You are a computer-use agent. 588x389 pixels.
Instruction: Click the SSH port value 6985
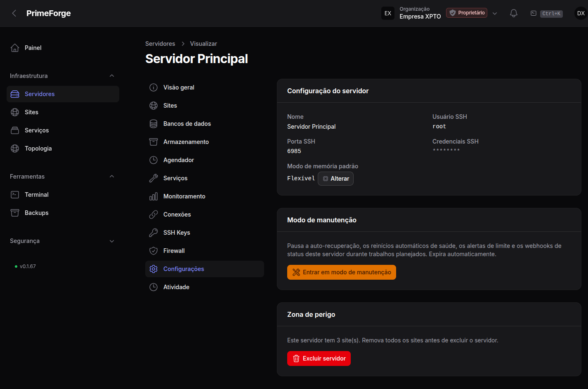click(294, 151)
